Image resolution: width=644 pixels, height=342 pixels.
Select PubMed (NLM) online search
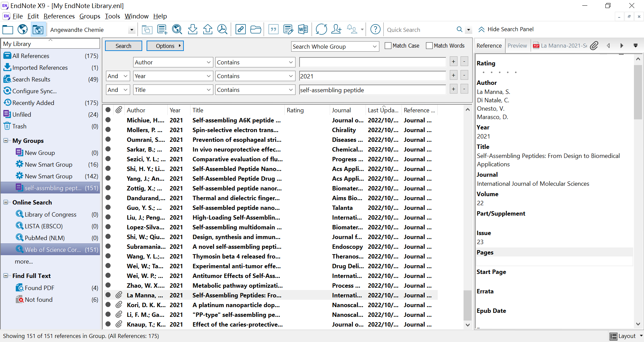pos(50,238)
